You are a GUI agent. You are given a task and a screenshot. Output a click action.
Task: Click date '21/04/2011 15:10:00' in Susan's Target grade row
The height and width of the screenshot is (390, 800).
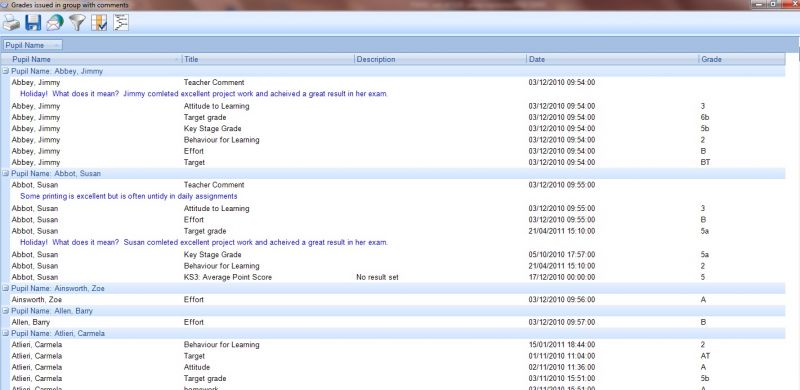(562, 231)
